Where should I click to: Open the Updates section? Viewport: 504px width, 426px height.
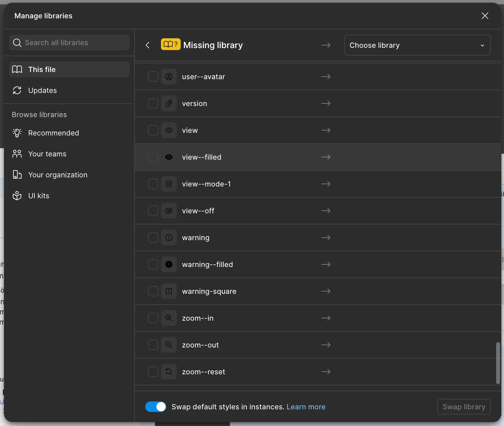[69, 90]
